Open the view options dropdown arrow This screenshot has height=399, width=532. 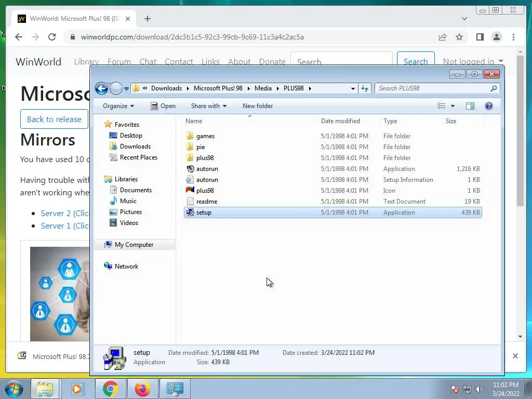[453, 106]
